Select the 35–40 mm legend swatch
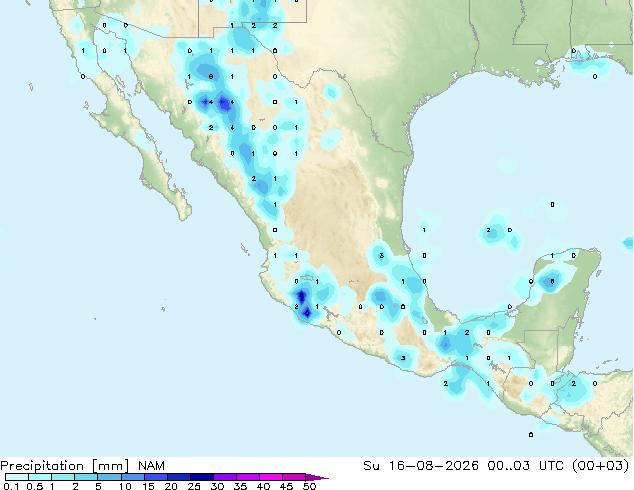Viewport: 634px width, 490px height. (x=247, y=477)
